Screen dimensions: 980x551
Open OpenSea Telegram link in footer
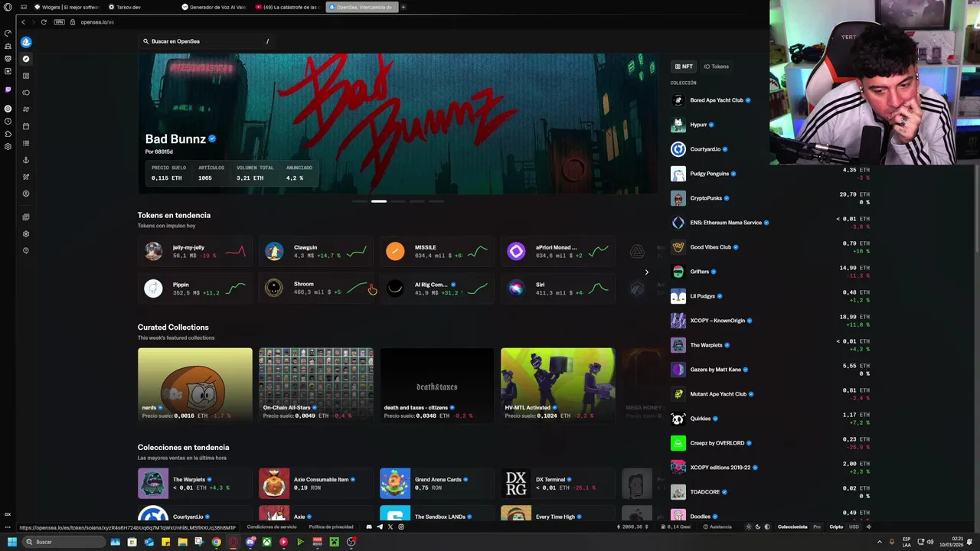[x=380, y=527]
